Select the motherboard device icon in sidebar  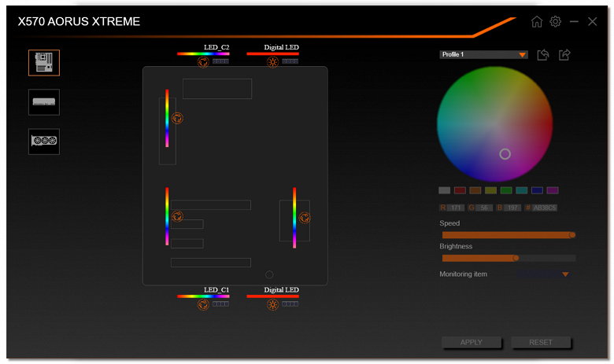pos(44,63)
